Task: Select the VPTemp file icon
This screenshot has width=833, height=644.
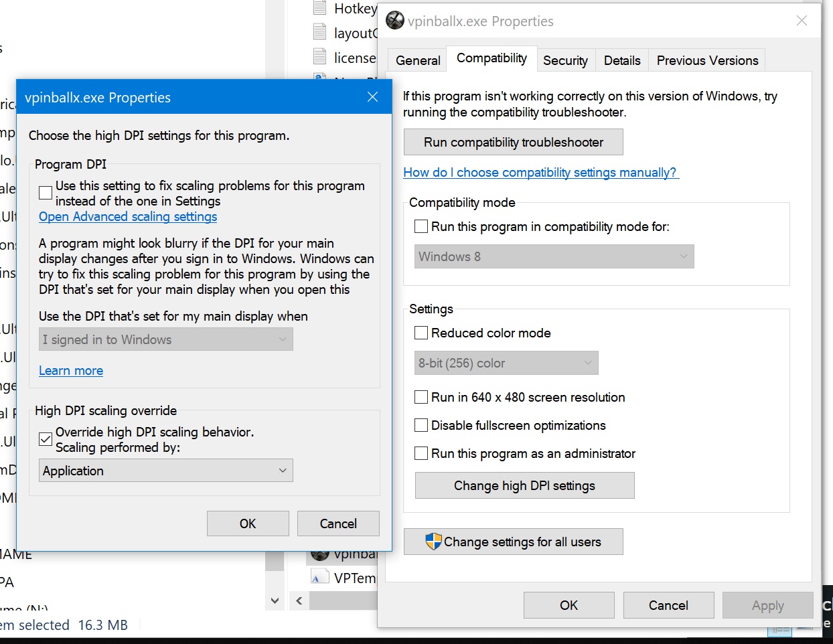Action: pos(320,576)
